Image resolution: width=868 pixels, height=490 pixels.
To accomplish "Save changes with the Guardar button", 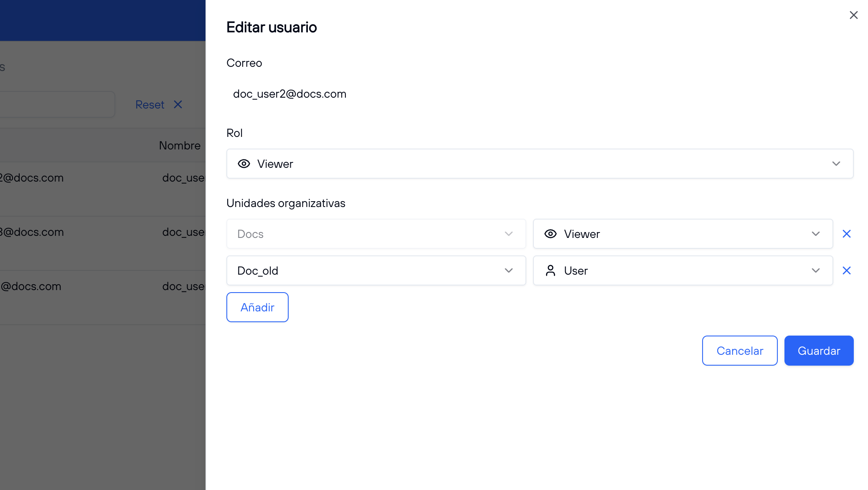I will [819, 351].
